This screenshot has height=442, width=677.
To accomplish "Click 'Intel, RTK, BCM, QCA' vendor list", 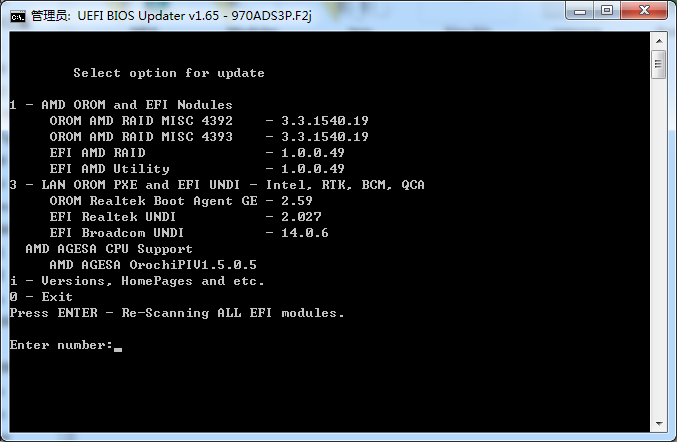I will point(345,185).
